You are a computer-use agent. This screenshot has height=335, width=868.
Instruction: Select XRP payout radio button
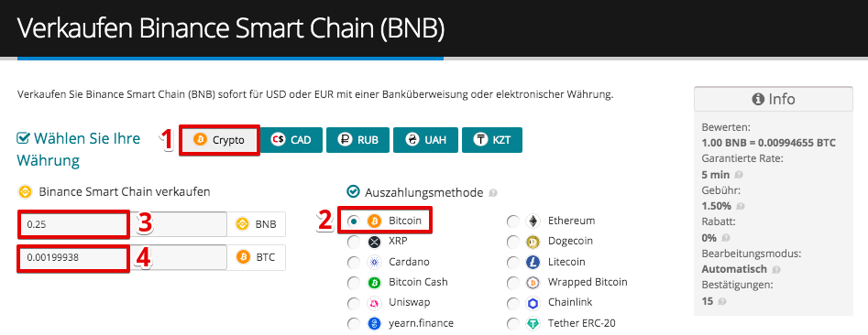(x=353, y=243)
